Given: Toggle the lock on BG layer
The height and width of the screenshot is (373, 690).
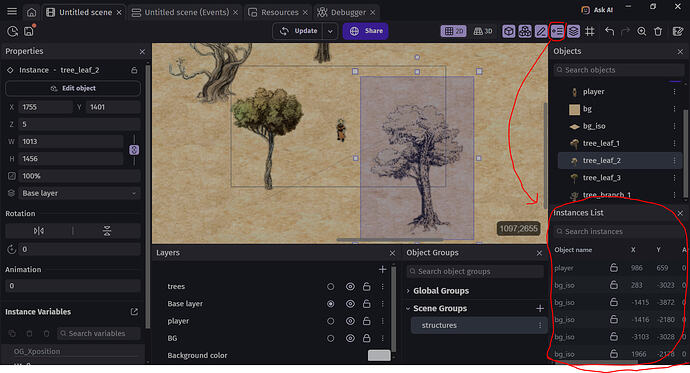Looking at the screenshot, I should (x=367, y=338).
